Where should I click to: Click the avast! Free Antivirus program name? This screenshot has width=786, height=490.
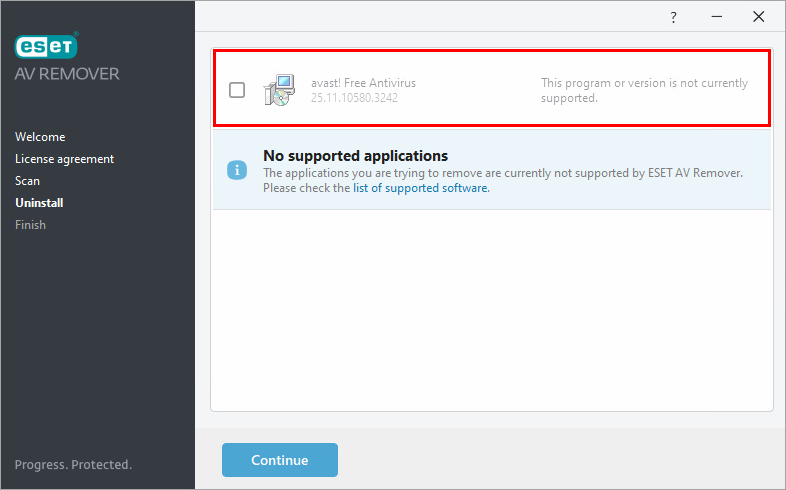coord(363,83)
